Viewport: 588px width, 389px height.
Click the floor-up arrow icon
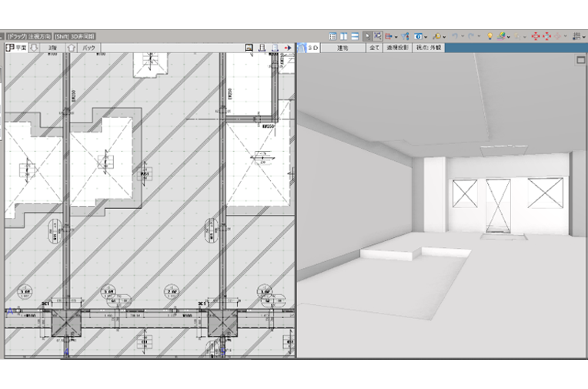point(72,48)
